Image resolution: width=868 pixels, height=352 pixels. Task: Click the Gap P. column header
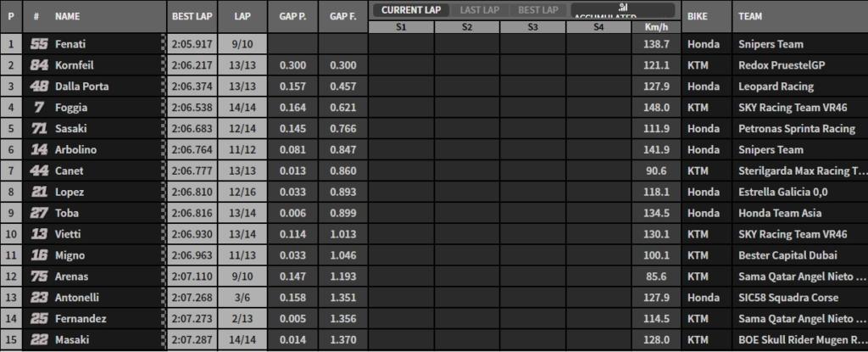coord(292,16)
